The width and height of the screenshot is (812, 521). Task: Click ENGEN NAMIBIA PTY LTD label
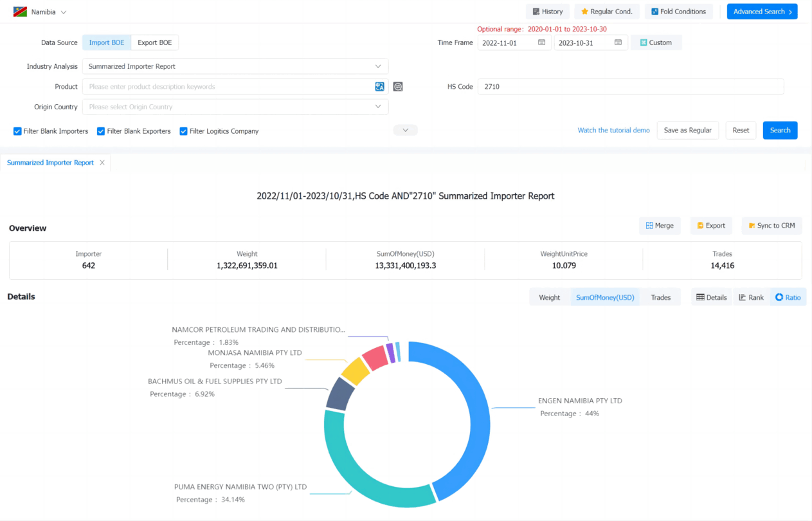[x=580, y=401]
